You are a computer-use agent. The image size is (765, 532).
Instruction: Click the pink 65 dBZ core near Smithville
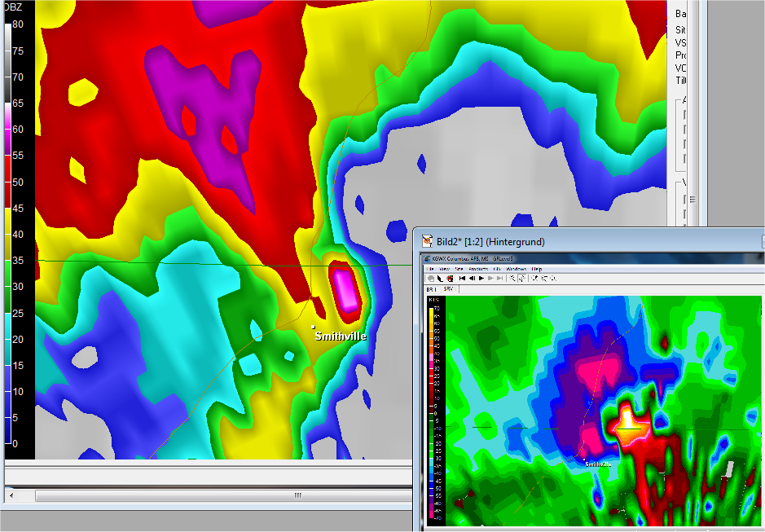[346, 290]
